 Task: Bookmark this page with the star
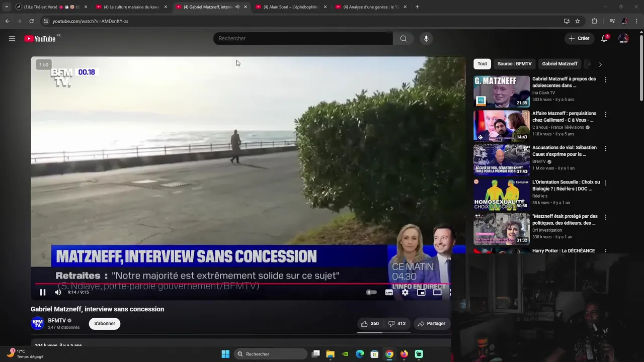coord(578,21)
